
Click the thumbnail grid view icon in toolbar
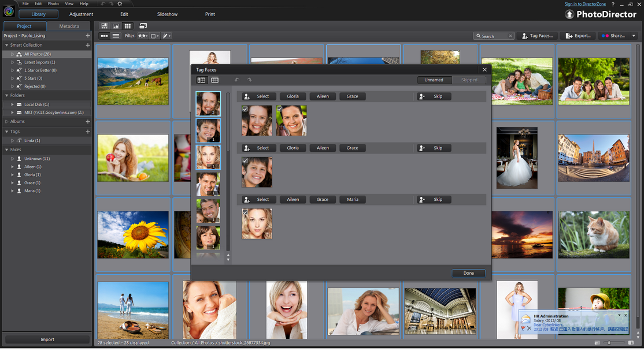point(128,26)
